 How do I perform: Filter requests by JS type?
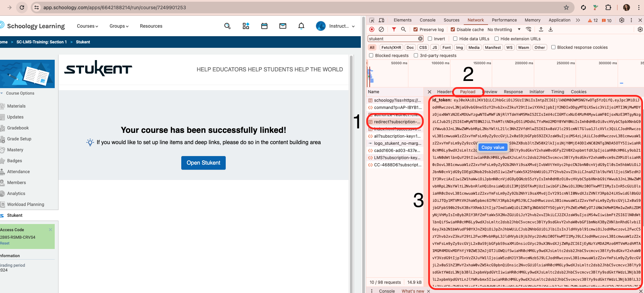point(434,47)
